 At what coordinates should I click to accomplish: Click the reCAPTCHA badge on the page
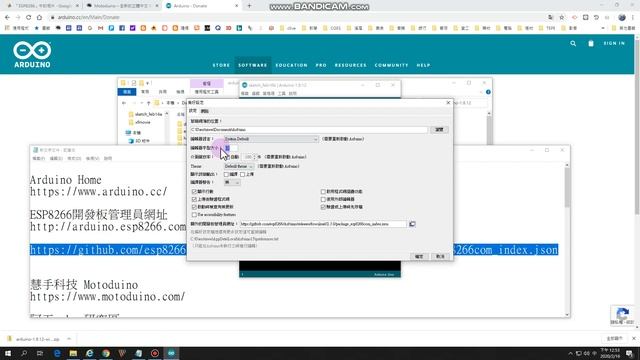(622, 316)
